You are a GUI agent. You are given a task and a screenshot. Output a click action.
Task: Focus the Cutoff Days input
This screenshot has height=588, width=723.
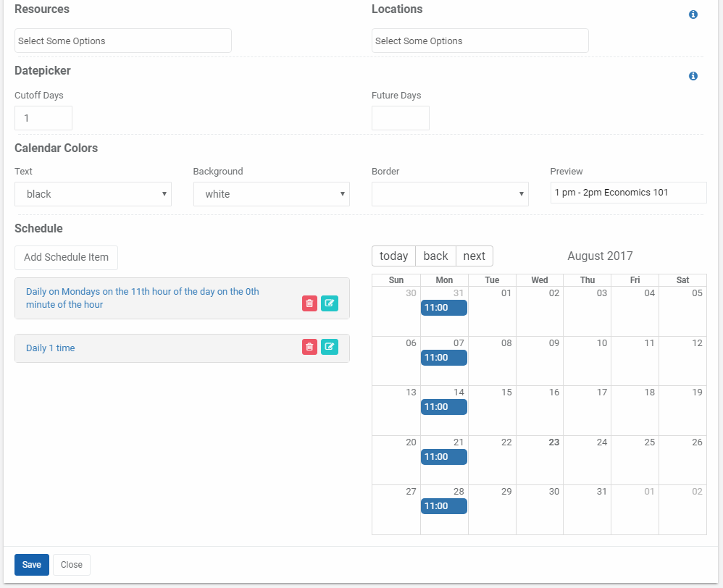click(43, 118)
